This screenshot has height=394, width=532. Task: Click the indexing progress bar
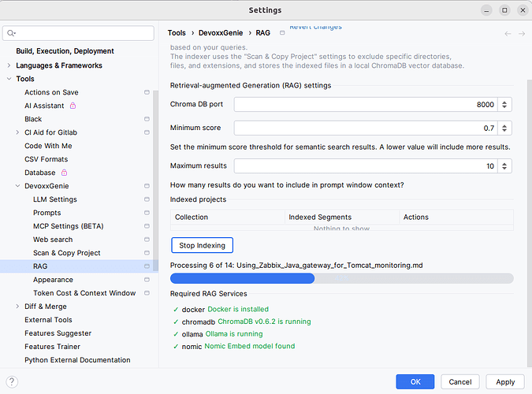341,278
